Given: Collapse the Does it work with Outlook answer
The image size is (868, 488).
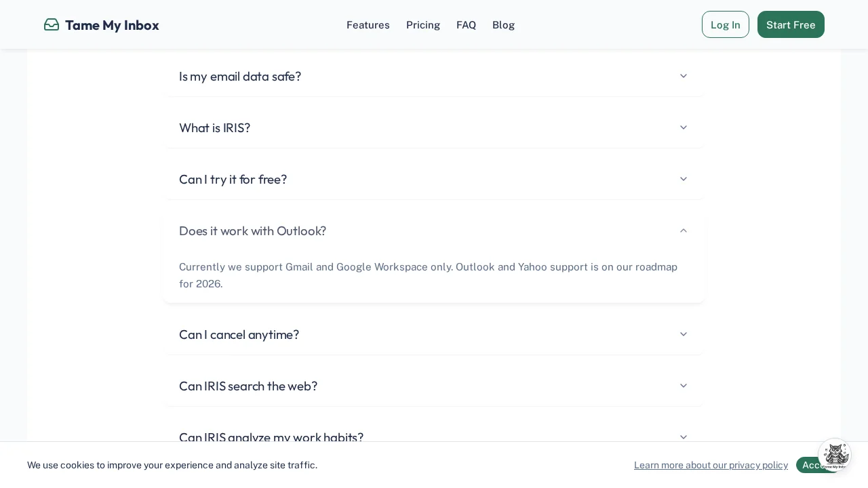Looking at the screenshot, I should click(252, 230).
